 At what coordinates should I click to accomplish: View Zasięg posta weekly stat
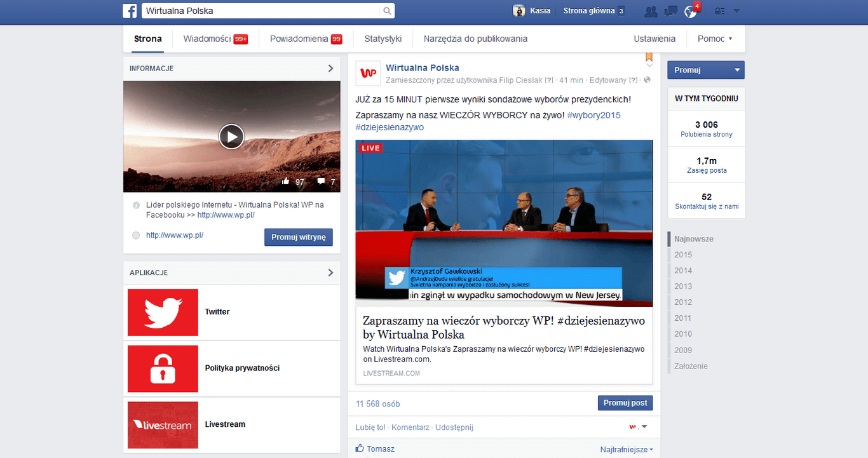point(706,165)
